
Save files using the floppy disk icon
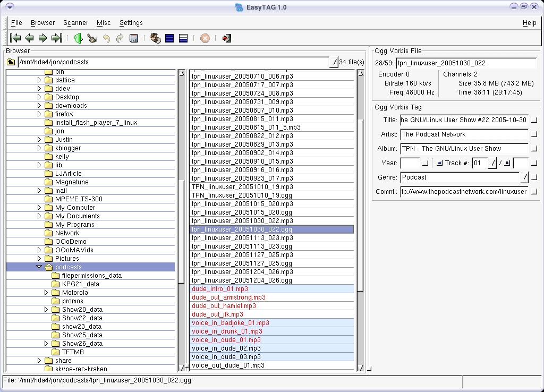pyautogui.click(x=134, y=38)
